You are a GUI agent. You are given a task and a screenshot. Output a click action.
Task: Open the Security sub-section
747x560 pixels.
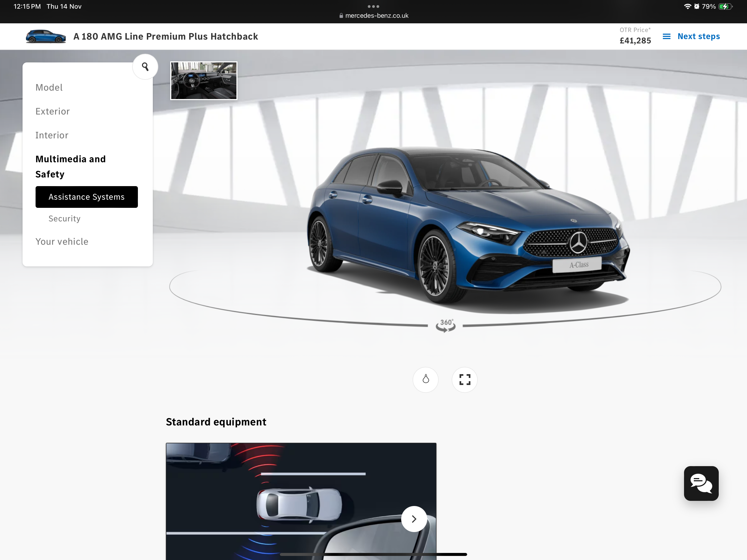pos(64,218)
